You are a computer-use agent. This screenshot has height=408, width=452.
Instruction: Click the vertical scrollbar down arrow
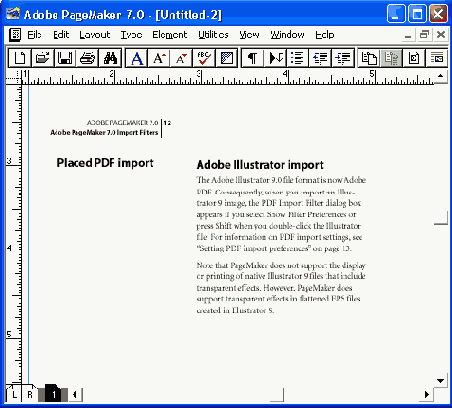pyautogui.click(x=440, y=381)
